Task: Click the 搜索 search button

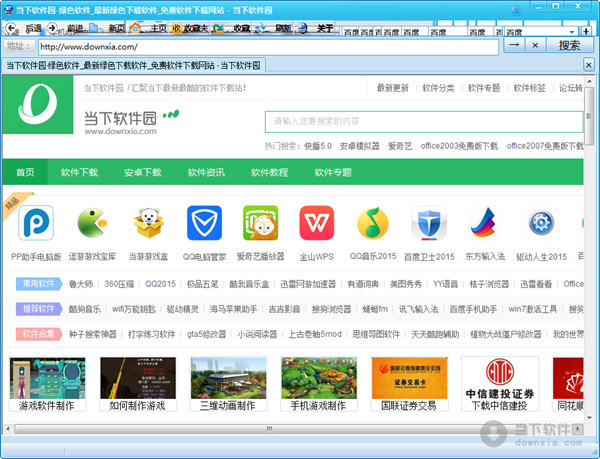Action: point(569,46)
